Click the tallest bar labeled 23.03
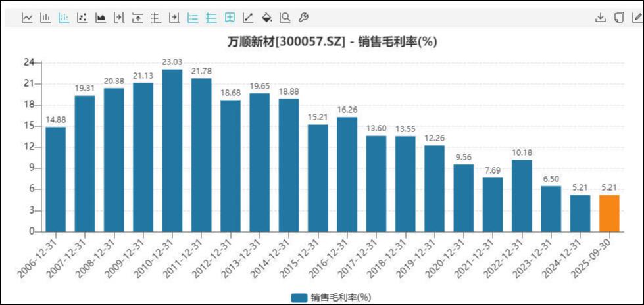644x305 pixels. [172, 151]
